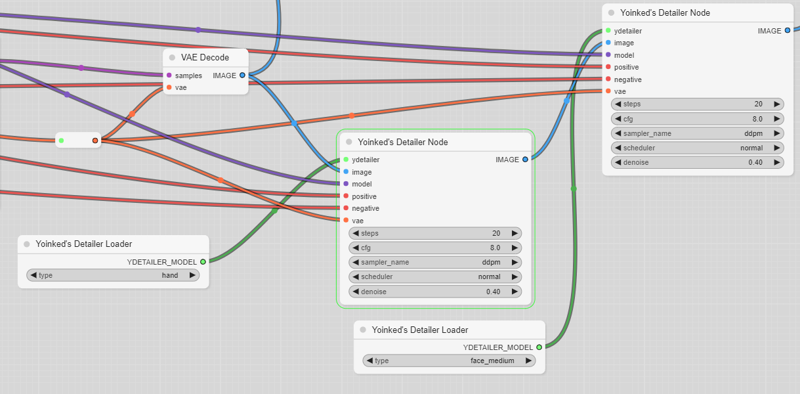Click the top-right Detailer Node's model input socket
The height and width of the screenshot is (394, 800).
(x=608, y=55)
